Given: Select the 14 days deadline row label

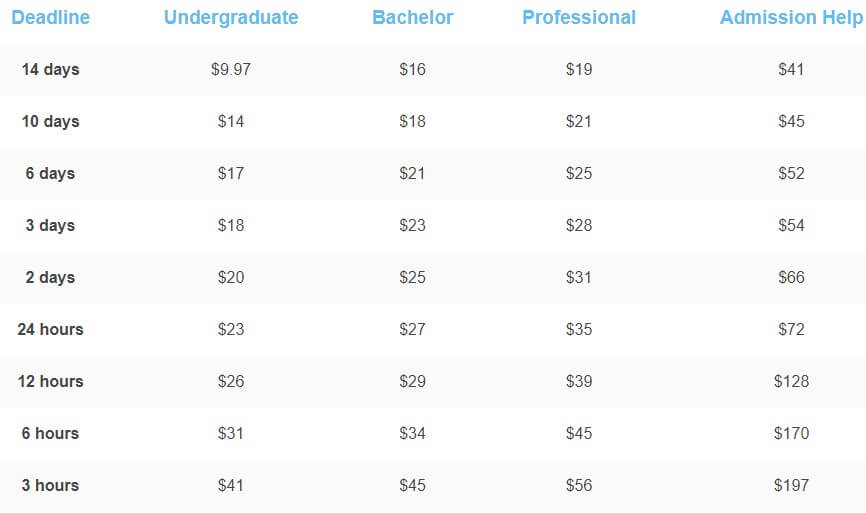Looking at the screenshot, I should click(50, 70).
